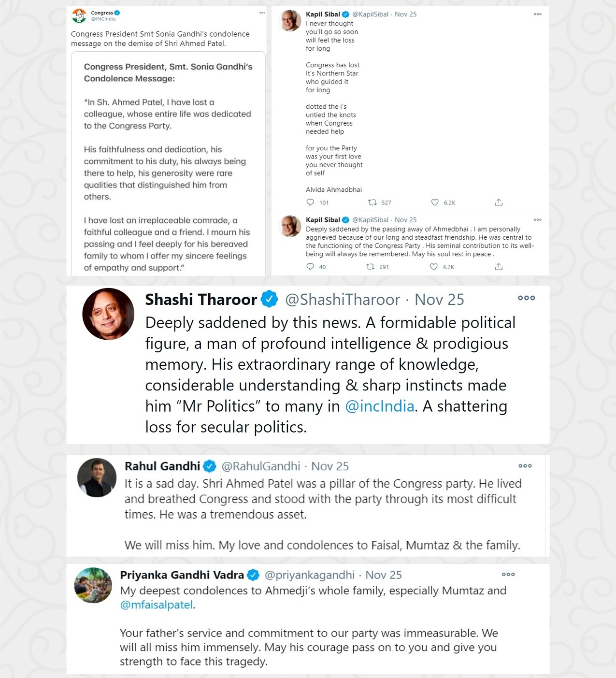Retweet Kapil Sibal's Alvida Ahmadbhai tweet
Image resolution: width=616 pixels, height=678 pixels.
click(x=372, y=202)
